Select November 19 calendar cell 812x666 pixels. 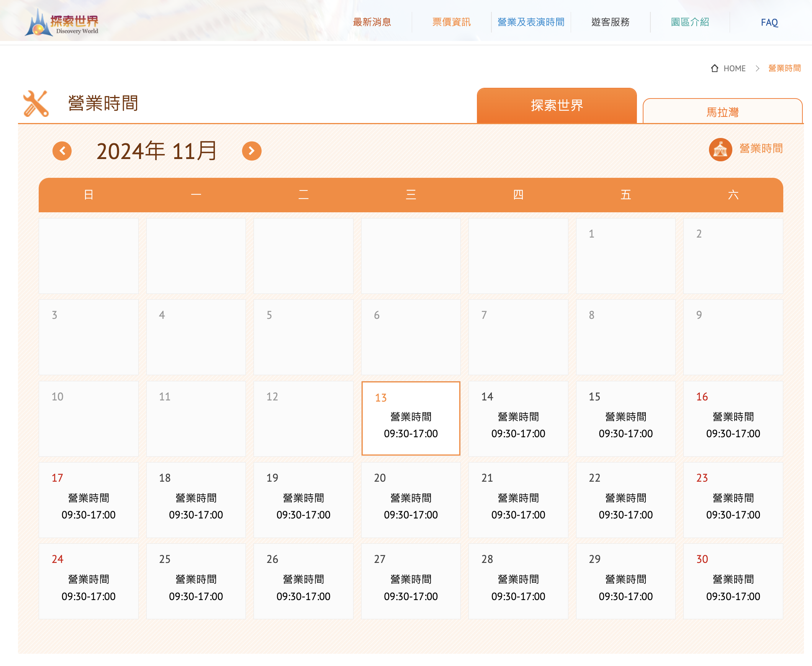tap(303, 500)
